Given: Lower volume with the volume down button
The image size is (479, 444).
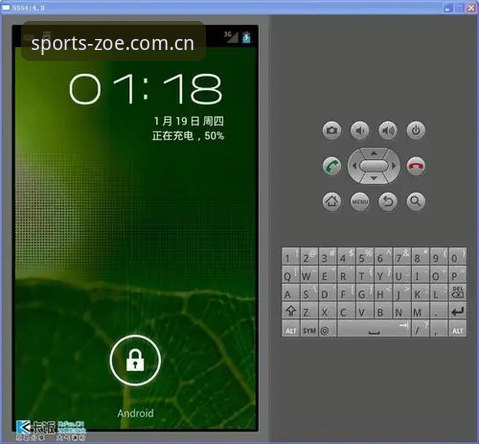Looking at the screenshot, I should (x=360, y=130).
